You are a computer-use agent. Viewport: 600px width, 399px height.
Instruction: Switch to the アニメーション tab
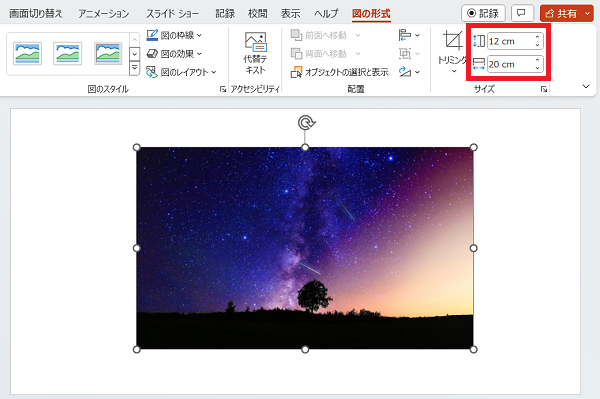(x=104, y=14)
